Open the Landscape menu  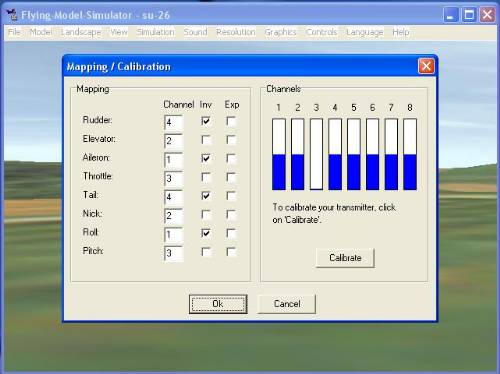81,32
